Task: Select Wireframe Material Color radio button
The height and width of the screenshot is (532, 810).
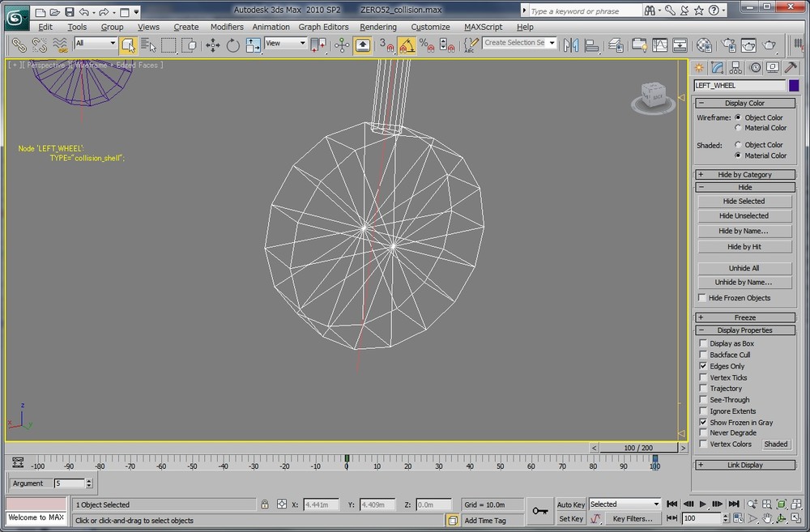Action: pyautogui.click(x=738, y=128)
